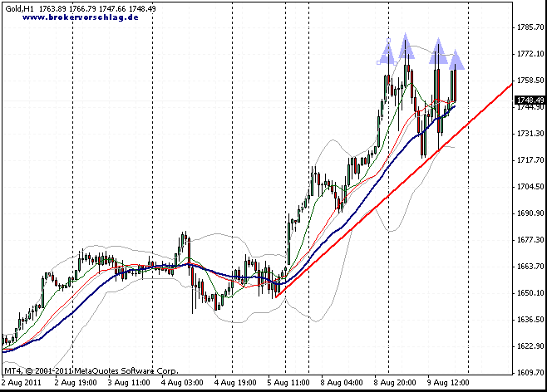Click time axis label 3 Aug 11:00
Screen dimensions: 547x392
click(129, 383)
